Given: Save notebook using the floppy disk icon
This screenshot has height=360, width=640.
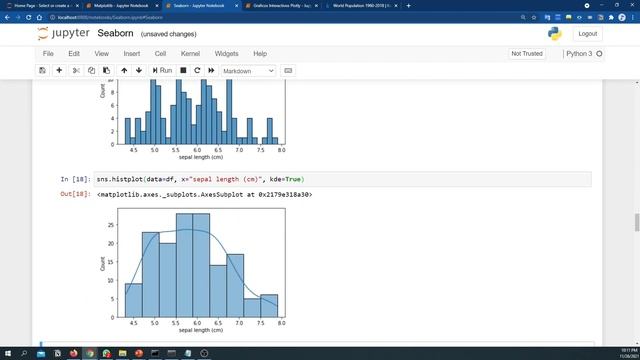Looking at the screenshot, I should tap(42, 71).
